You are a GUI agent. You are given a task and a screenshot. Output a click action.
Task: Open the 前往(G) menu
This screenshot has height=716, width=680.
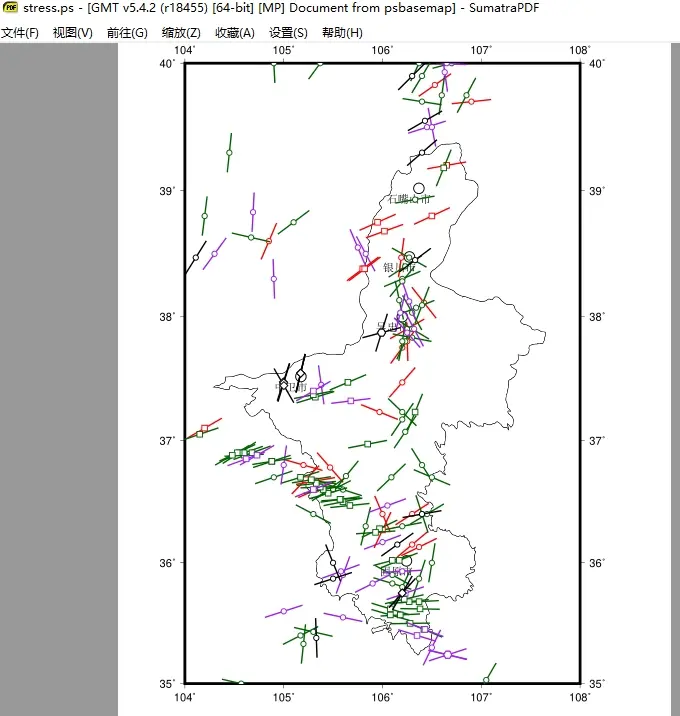(127, 33)
